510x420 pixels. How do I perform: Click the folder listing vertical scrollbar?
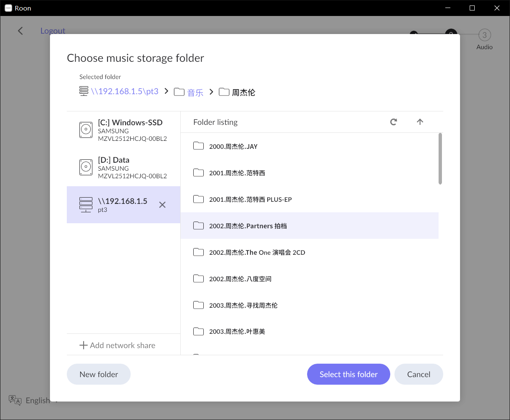(440, 158)
